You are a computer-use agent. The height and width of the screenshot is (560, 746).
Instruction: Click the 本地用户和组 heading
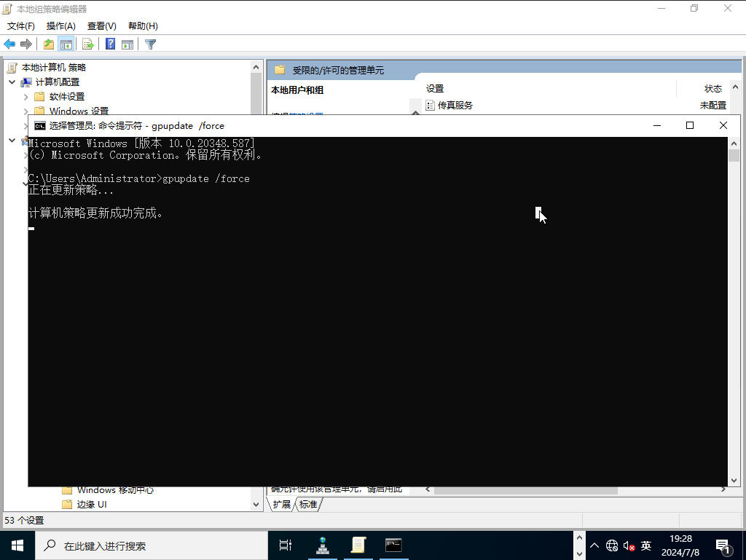(297, 90)
